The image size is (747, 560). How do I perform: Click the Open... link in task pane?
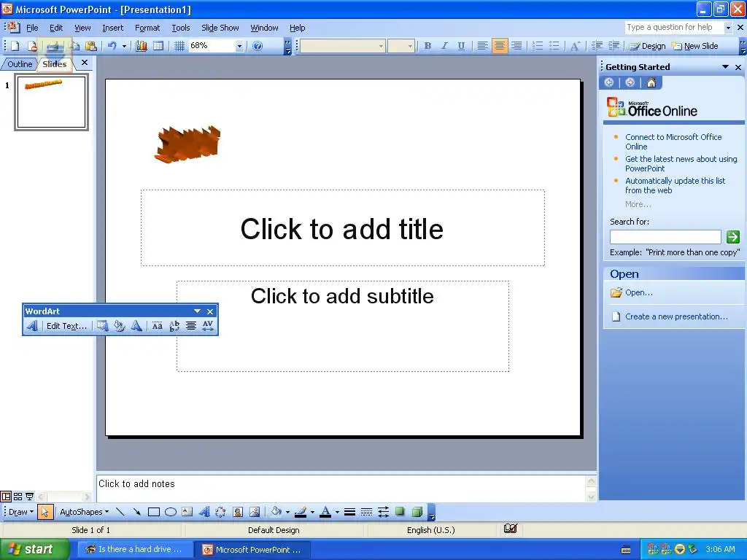(x=639, y=292)
